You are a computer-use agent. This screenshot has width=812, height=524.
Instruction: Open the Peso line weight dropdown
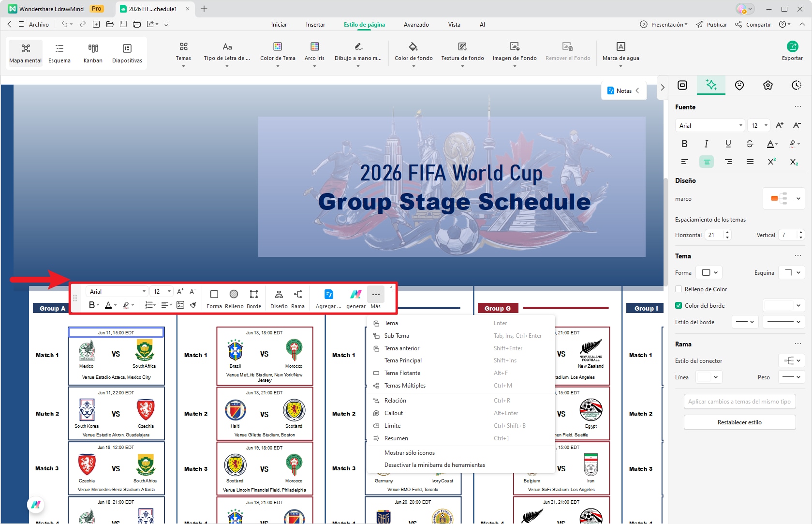coord(791,377)
